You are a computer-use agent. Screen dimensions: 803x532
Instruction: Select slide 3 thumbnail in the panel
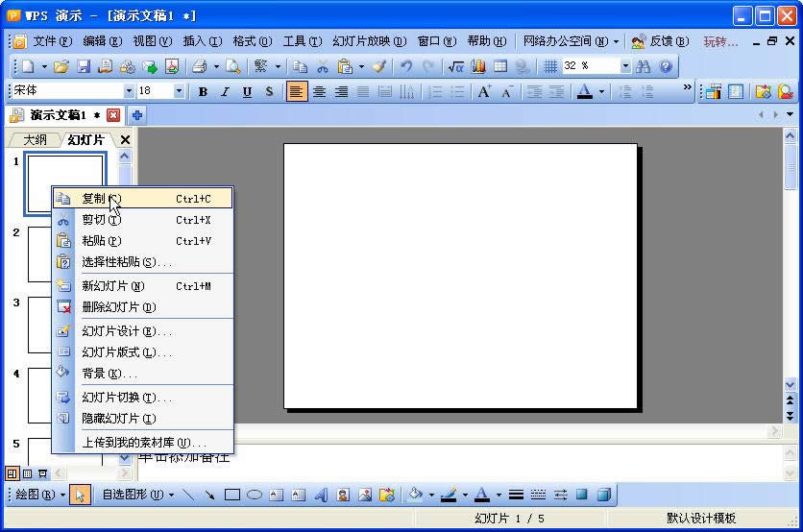[x=38, y=325]
